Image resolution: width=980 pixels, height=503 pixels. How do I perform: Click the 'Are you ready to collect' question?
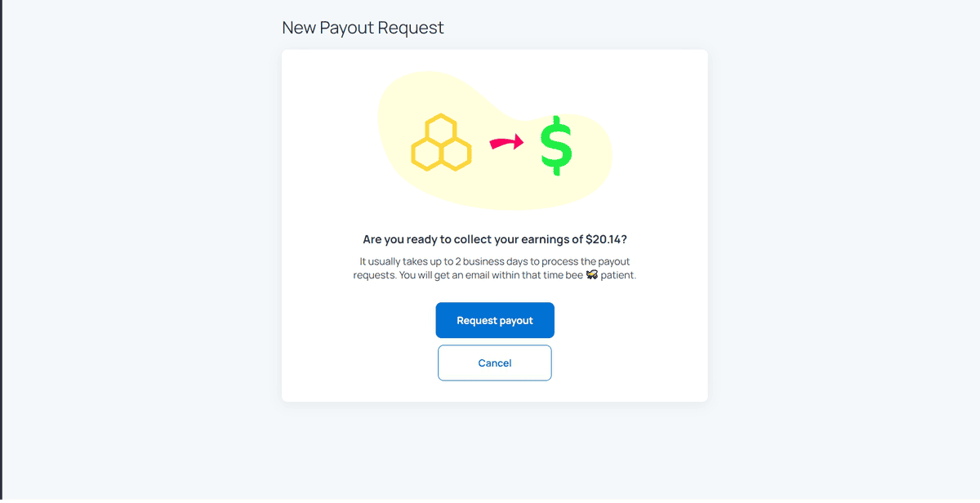point(495,240)
